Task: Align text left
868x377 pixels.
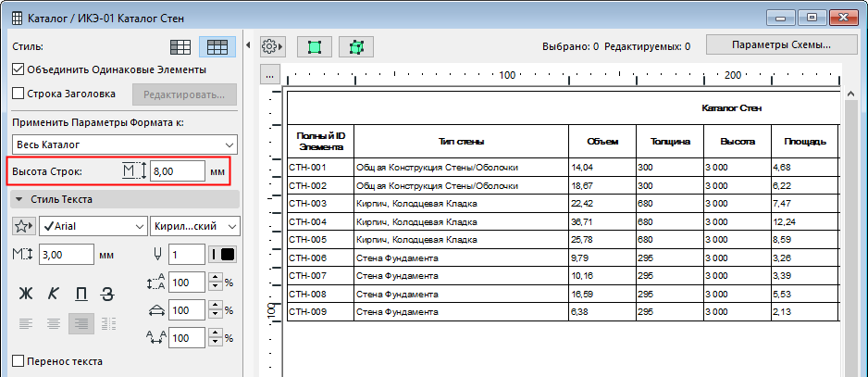Action: coord(26,323)
